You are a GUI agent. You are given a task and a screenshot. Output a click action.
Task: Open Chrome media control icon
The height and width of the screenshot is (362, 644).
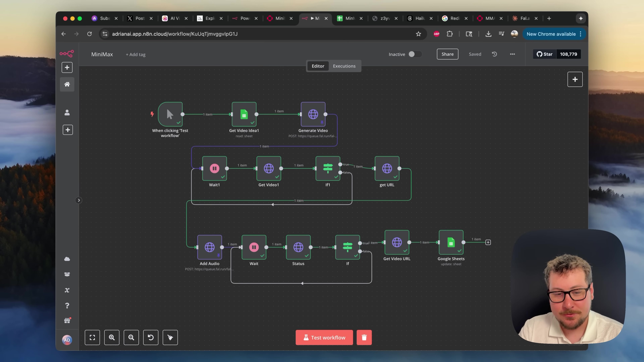[501, 34]
